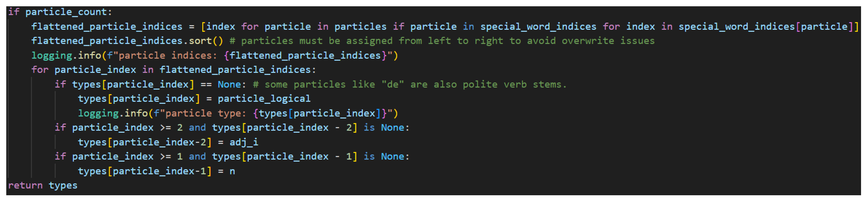Click the return keyword on the last line
This screenshot has height=202, width=868.
click(x=25, y=185)
